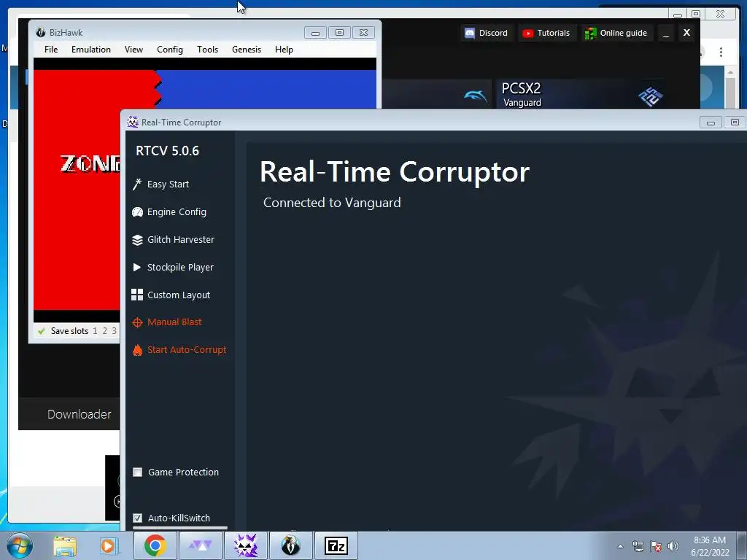
Task: Open Custom Layout
Action: point(171,295)
